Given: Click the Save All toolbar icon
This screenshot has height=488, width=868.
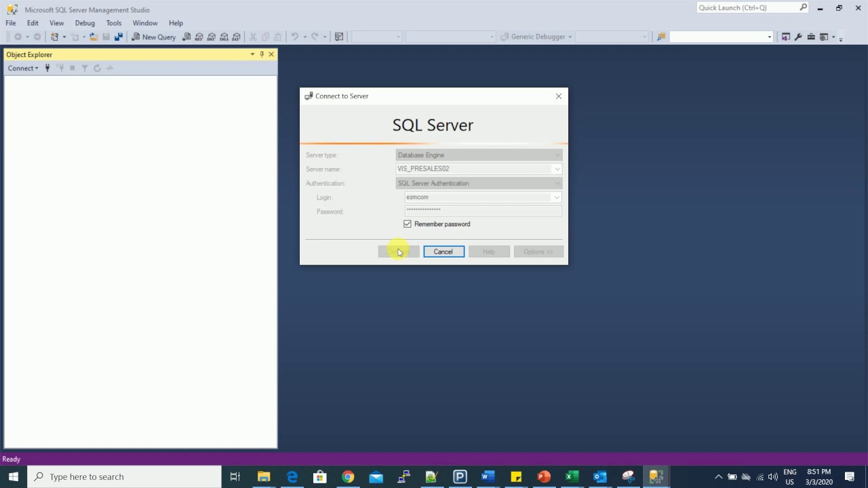Looking at the screenshot, I should click(x=118, y=37).
